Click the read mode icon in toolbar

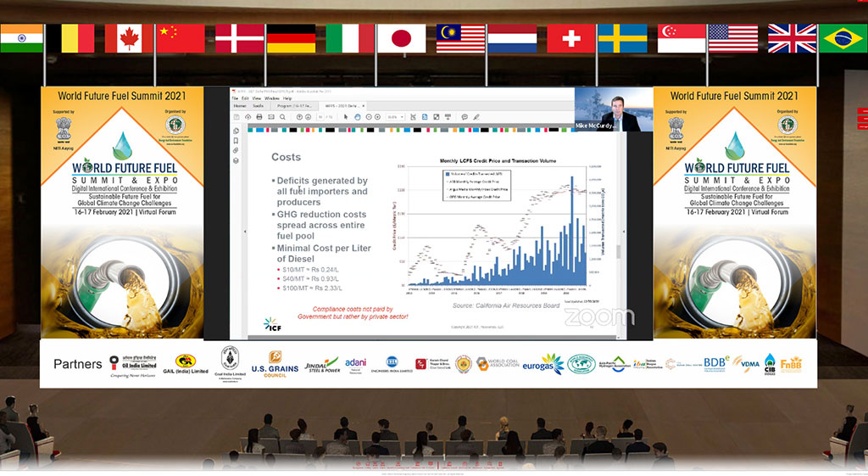click(x=448, y=117)
